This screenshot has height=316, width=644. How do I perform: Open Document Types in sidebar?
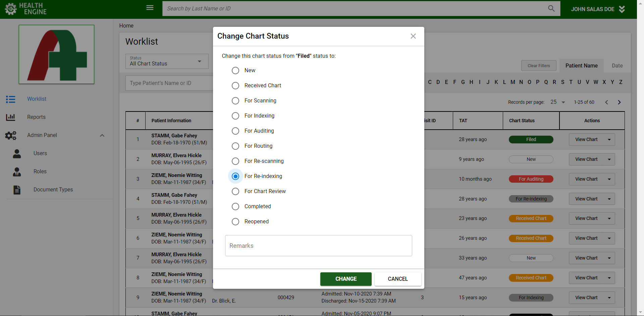53,190
